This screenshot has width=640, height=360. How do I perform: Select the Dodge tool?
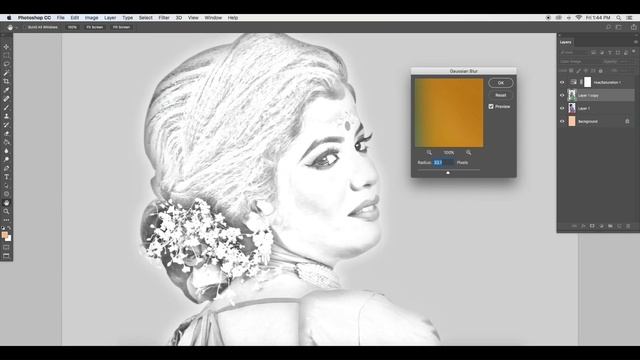[x=6, y=160]
